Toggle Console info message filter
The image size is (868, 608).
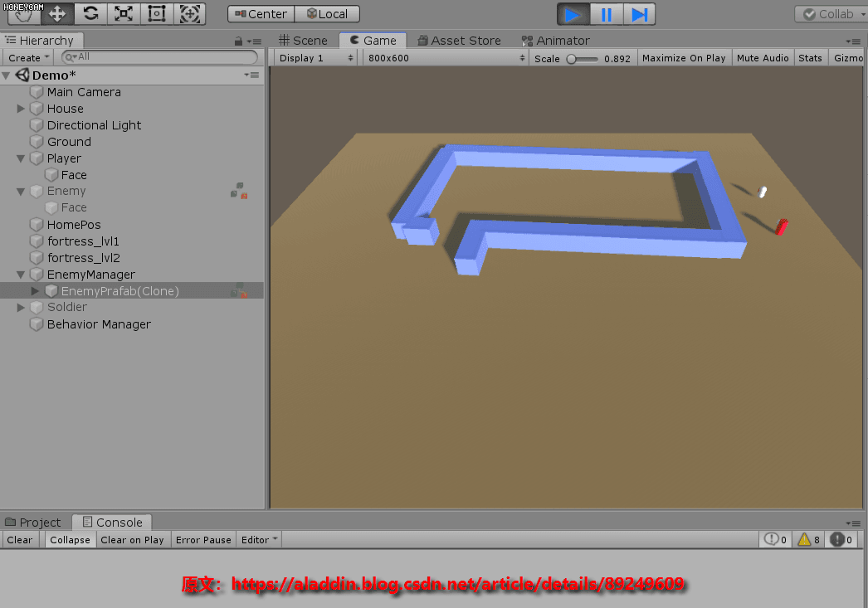point(776,539)
